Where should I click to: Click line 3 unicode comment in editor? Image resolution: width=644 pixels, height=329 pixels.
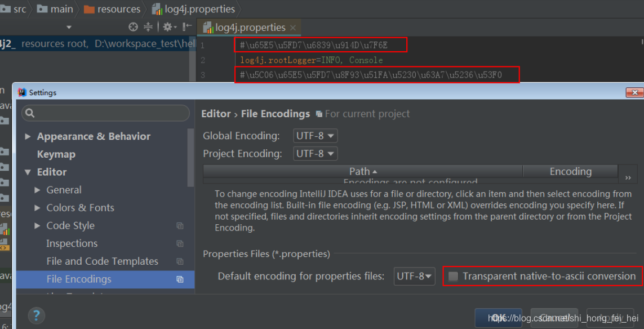click(371, 75)
